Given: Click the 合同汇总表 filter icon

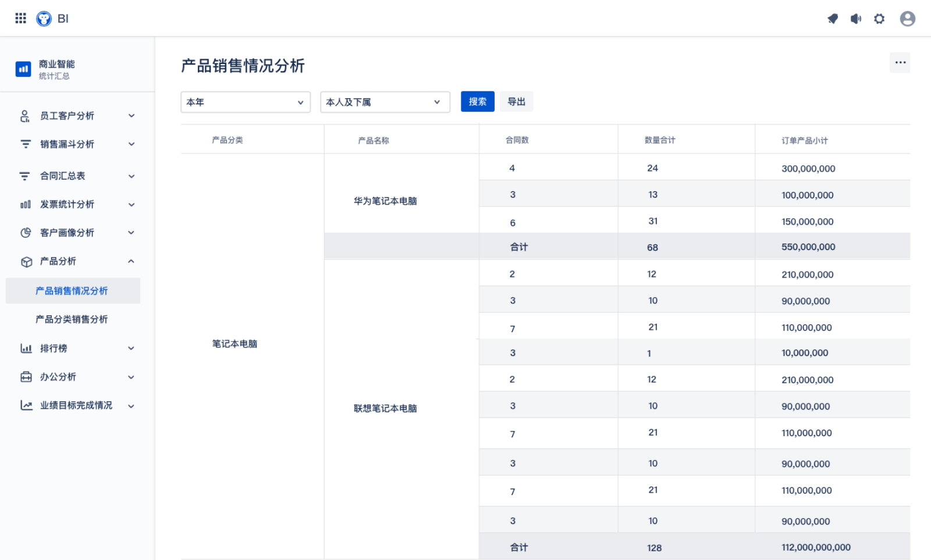Looking at the screenshot, I should [x=24, y=176].
